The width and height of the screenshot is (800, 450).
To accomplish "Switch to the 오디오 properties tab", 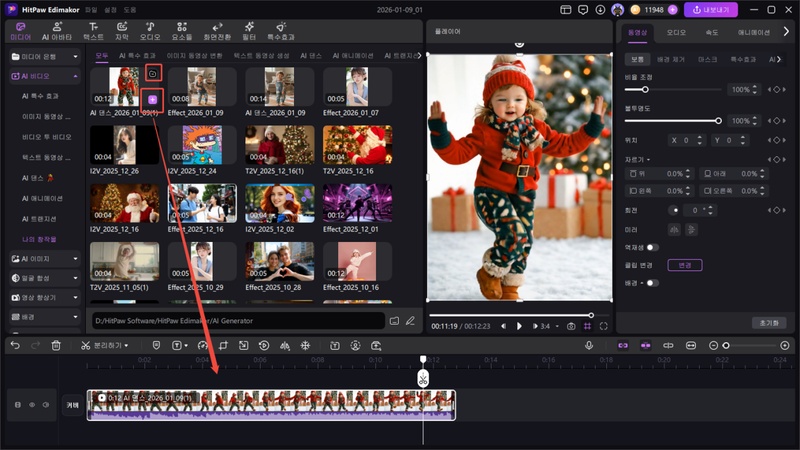I will 677,32.
